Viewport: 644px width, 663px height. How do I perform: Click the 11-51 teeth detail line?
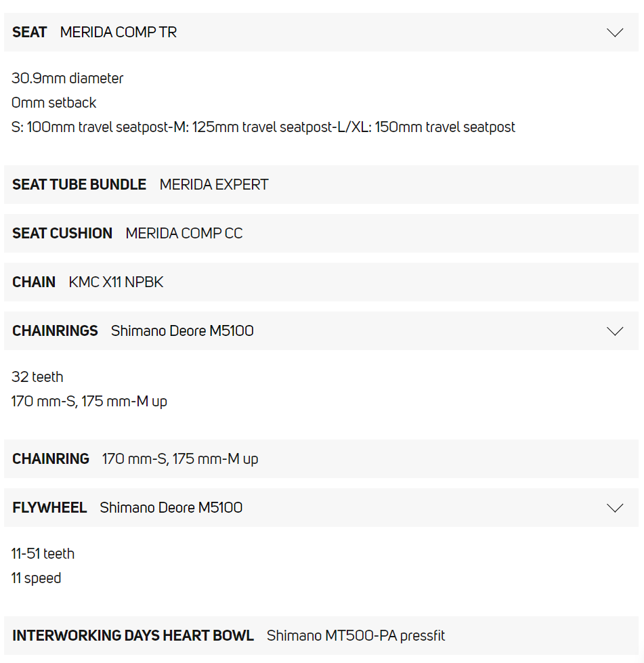(43, 554)
